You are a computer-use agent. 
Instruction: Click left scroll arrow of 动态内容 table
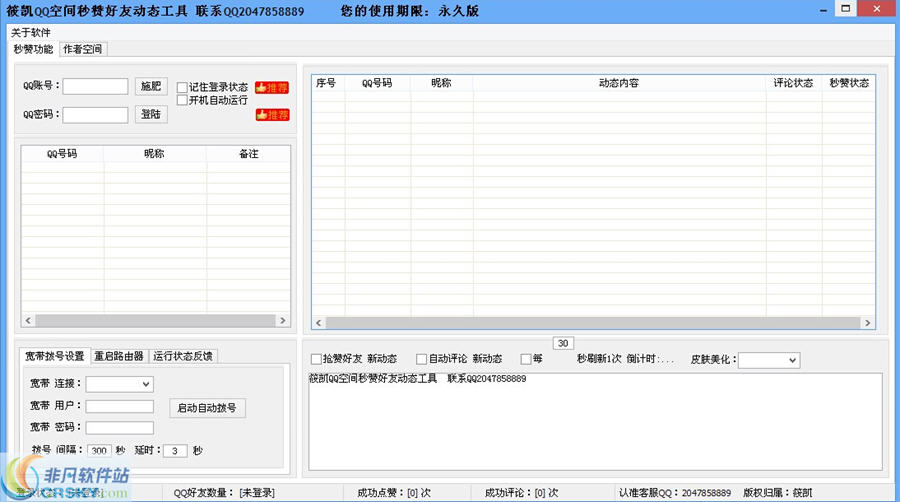319,323
